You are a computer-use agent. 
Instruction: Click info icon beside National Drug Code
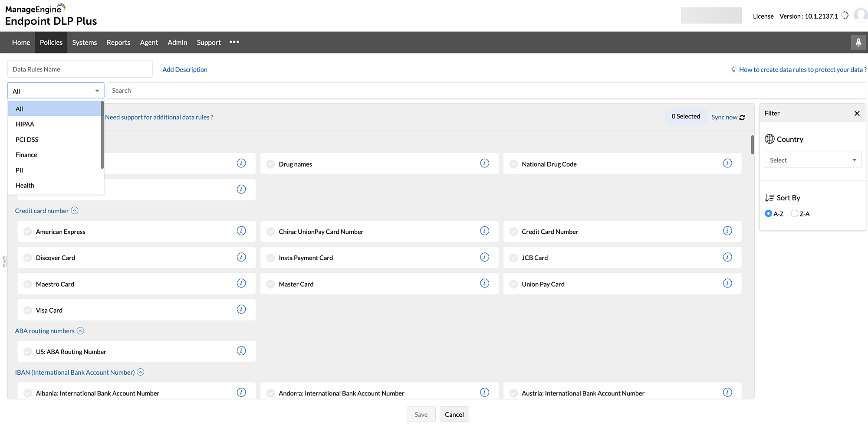pos(728,163)
